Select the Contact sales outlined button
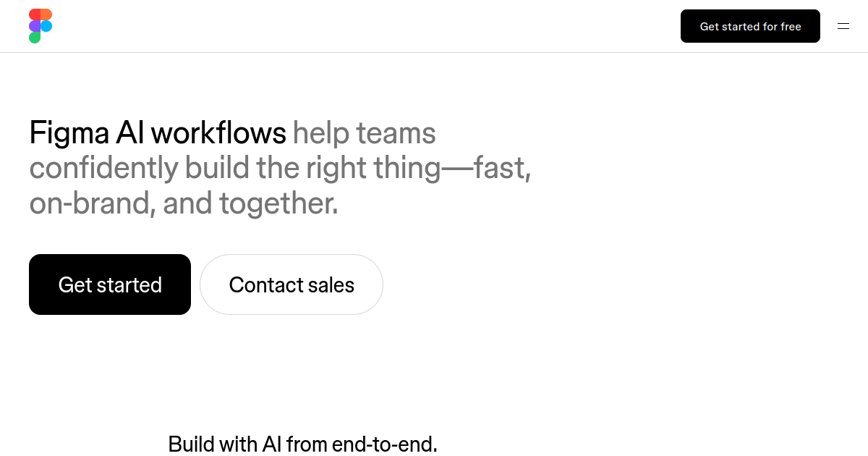Screen dimensions: 868x456 click(292, 284)
